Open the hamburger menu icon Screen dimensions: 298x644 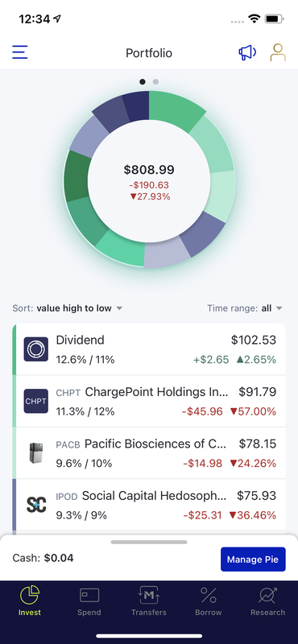point(19,52)
